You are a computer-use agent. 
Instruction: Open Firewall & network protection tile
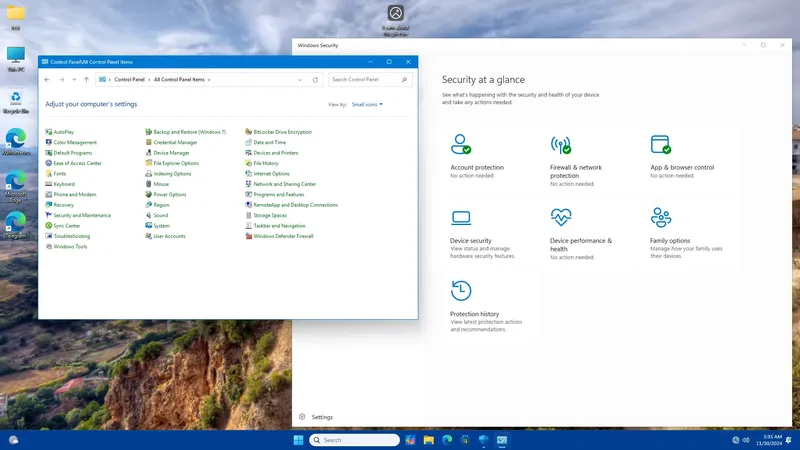click(576, 160)
